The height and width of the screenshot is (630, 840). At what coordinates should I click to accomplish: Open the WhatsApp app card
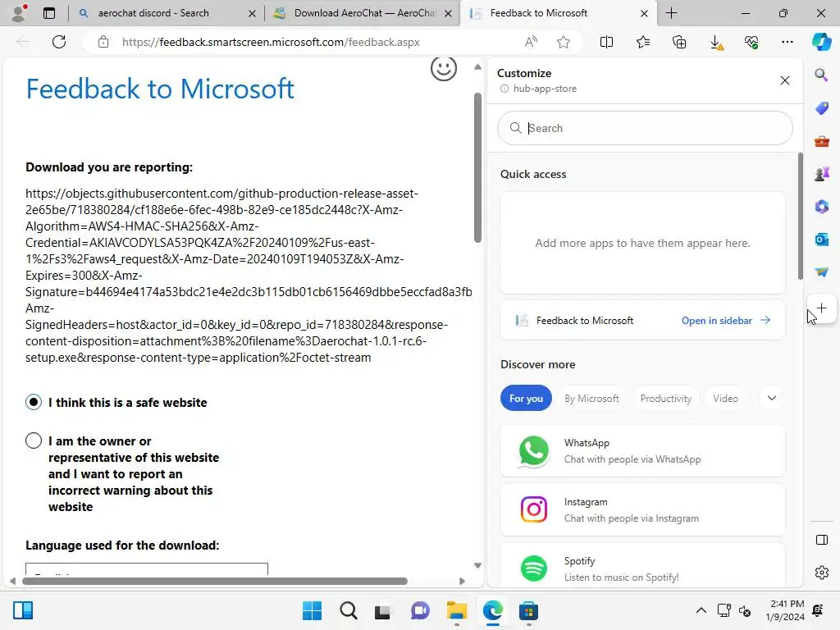[642, 451]
